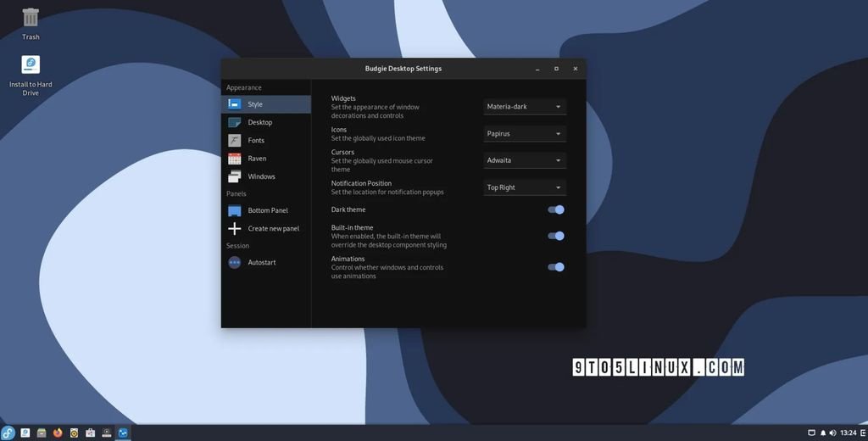Open Autostart under Session
This screenshot has height=441, width=868.
(265, 263)
